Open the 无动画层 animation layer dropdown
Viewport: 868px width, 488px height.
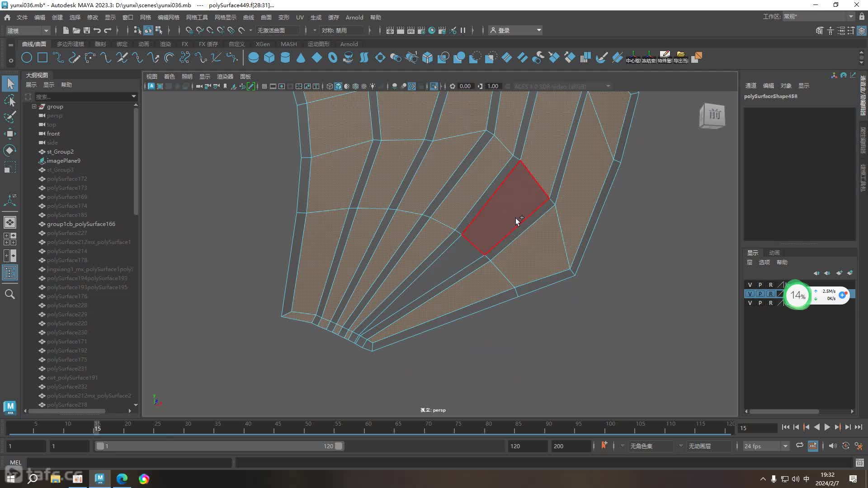pyautogui.click(x=710, y=446)
